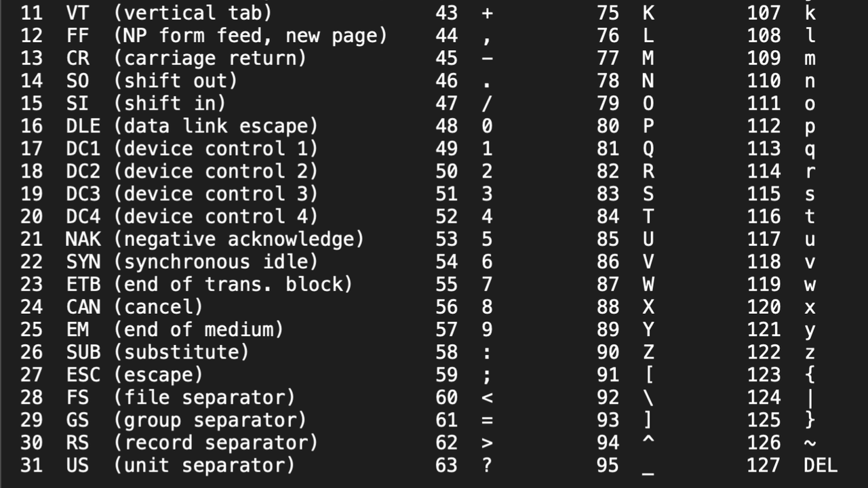Click the "(carriage return)" description text
This screenshot has width=868, height=488.
point(210,58)
